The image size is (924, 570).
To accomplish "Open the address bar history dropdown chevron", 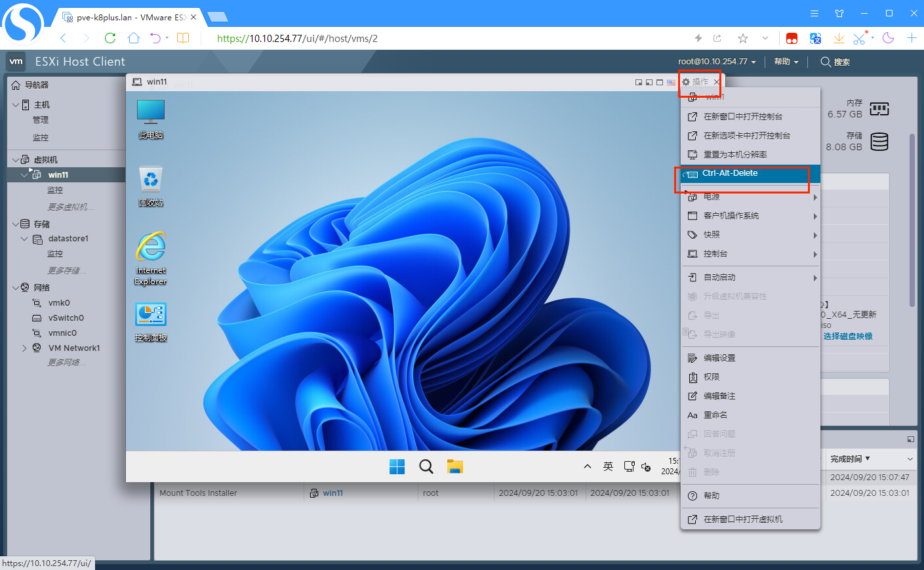I will [x=765, y=38].
